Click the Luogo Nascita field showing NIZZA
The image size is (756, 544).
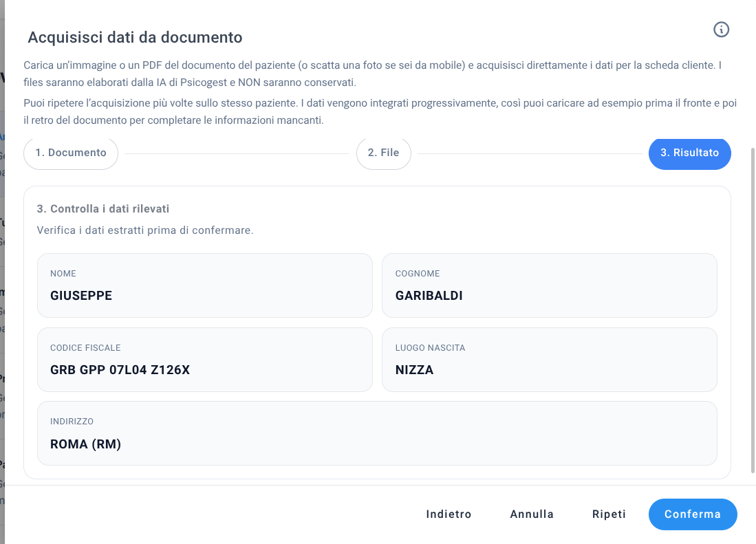[x=549, y=360]
